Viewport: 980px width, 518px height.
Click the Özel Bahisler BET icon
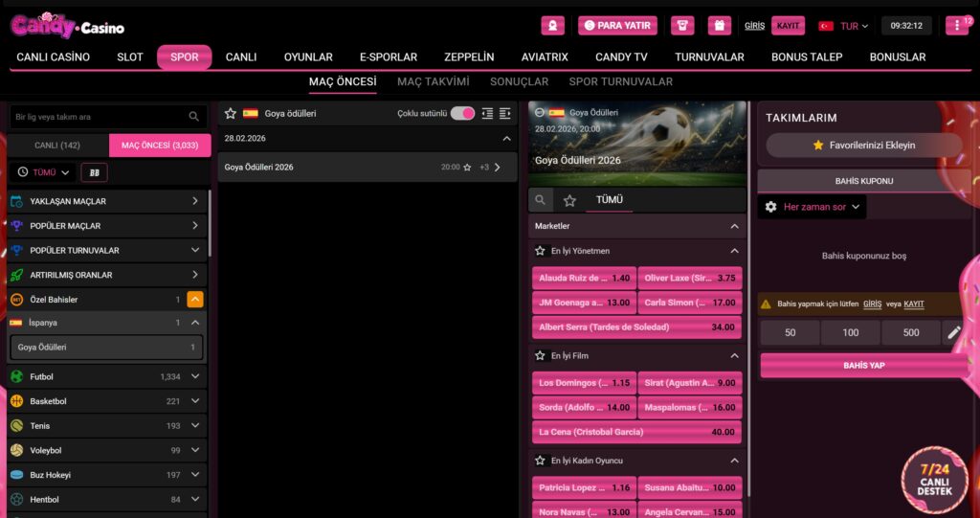tap(17, 300)
